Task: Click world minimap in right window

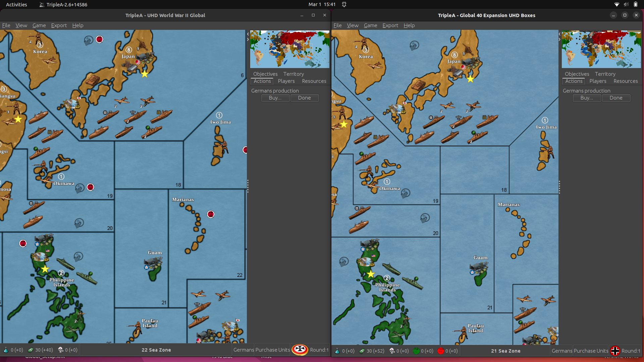Action: click(x=601, y=49)
